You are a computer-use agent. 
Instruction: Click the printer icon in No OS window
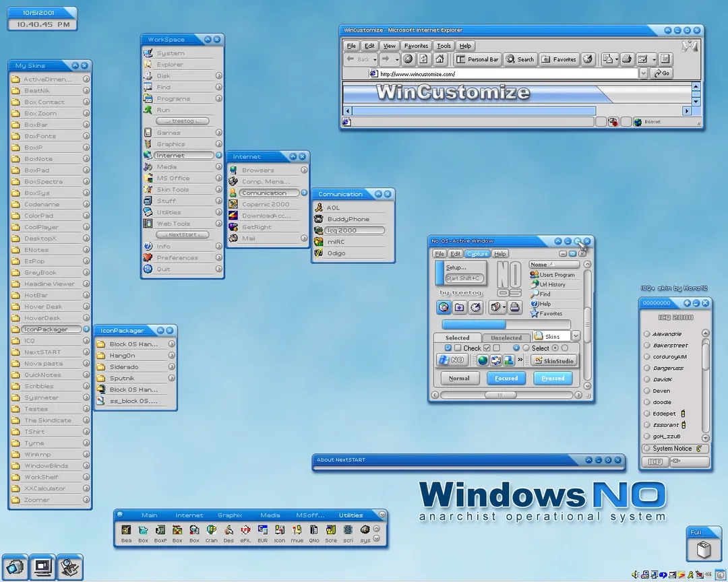[x=514, y=307]
